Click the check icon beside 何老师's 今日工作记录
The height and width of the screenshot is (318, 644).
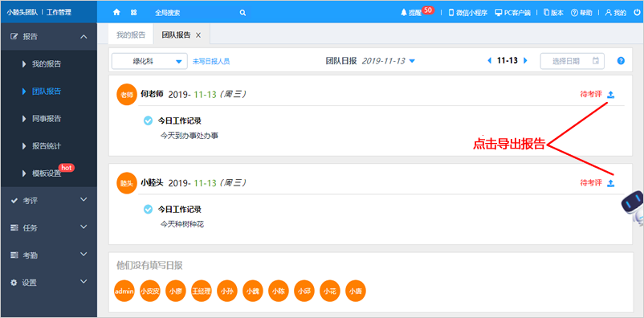(148, 120)
